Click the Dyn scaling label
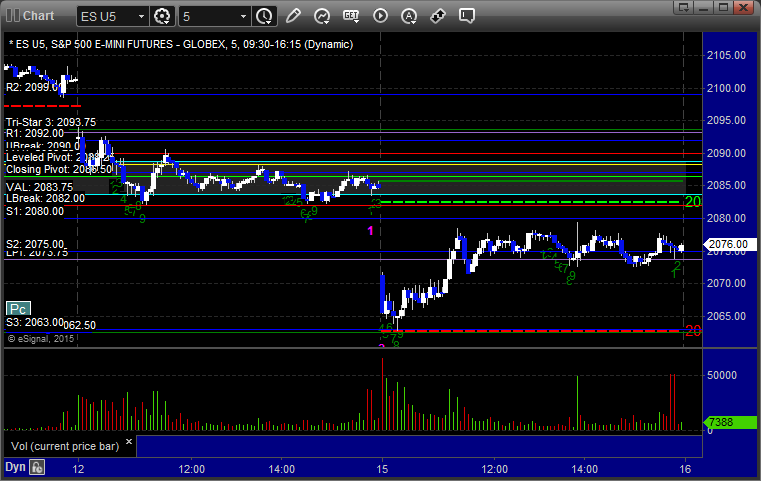 [x=15, y=467]
